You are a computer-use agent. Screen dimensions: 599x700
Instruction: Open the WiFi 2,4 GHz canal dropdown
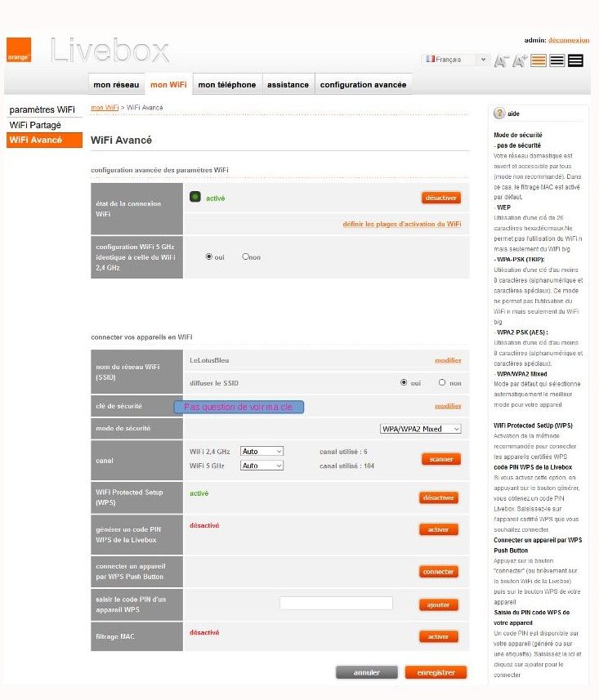[262, 452]
